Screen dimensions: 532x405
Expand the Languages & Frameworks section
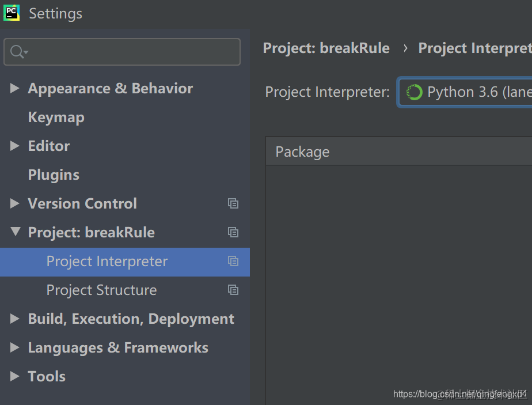point(15,347)
